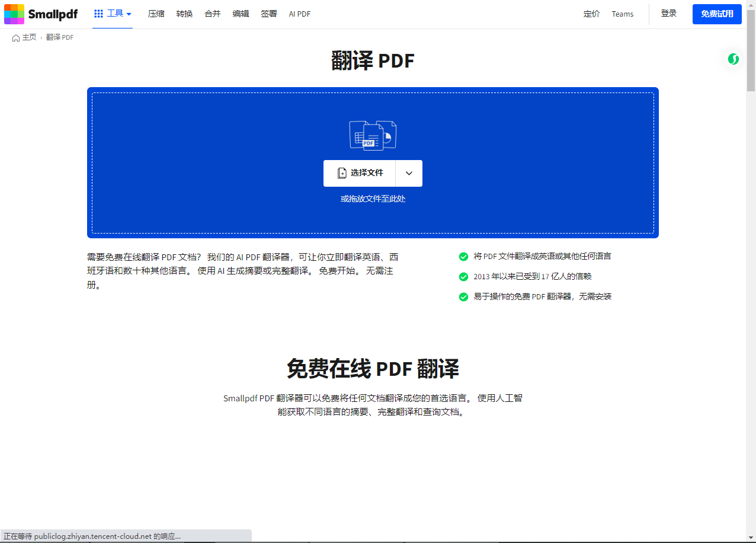Click the scrollbar down arrow
Image resolution: width=756 pixels, height=543 pixels.
pos(751,538)
